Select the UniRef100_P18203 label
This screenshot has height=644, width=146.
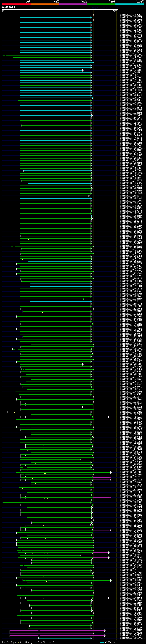tap(131, 87)
